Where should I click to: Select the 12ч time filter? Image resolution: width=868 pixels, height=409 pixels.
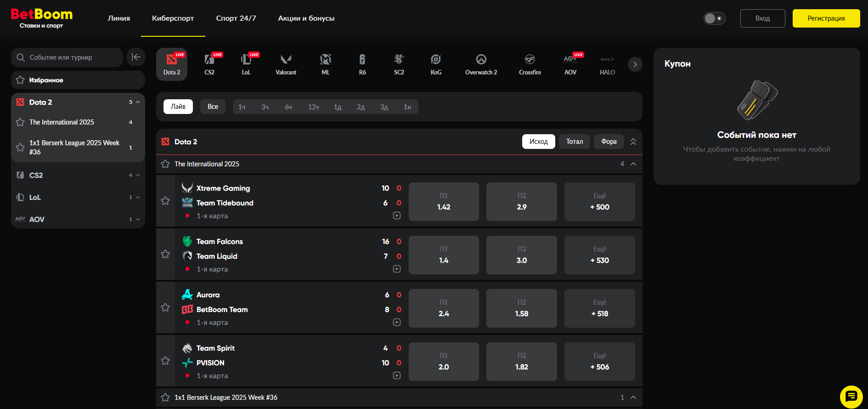(314, 107)
